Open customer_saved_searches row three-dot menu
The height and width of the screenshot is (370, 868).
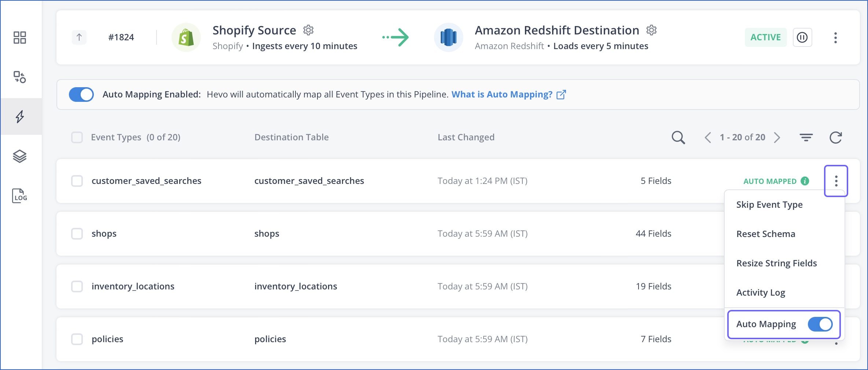(836, 181)
